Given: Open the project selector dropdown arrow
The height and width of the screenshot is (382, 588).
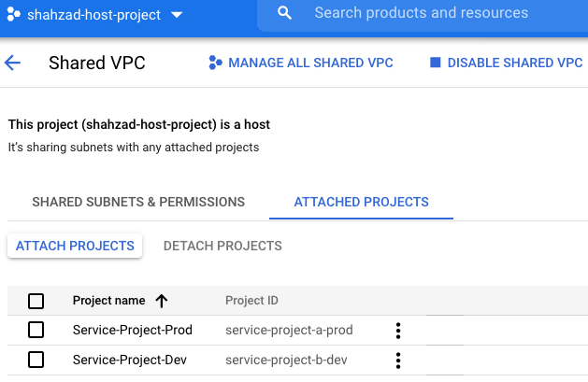Looking at the screenshot, I should coord(177,15).
